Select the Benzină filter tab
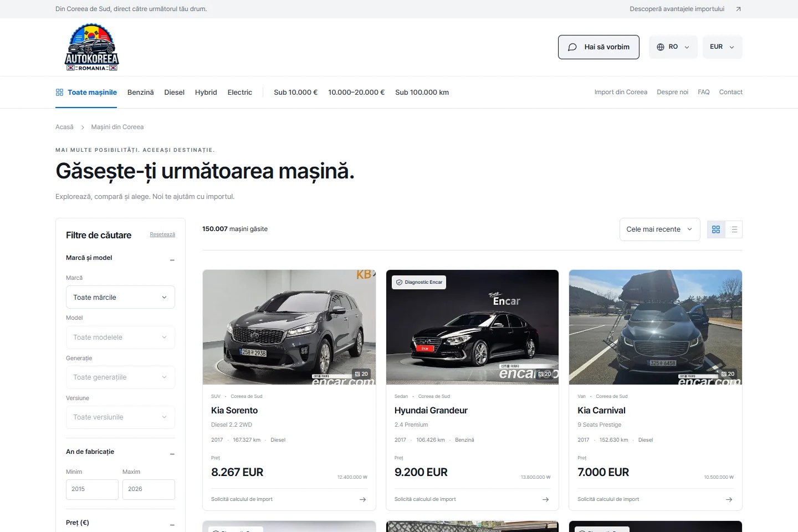The width and height of the screenshot is (798, 532). click(x=141, y=93)
